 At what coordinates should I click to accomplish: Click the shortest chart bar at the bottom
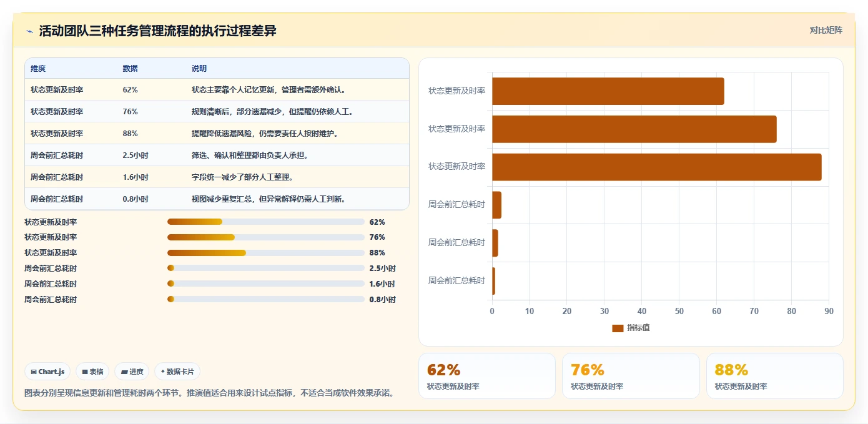(493, 281)
